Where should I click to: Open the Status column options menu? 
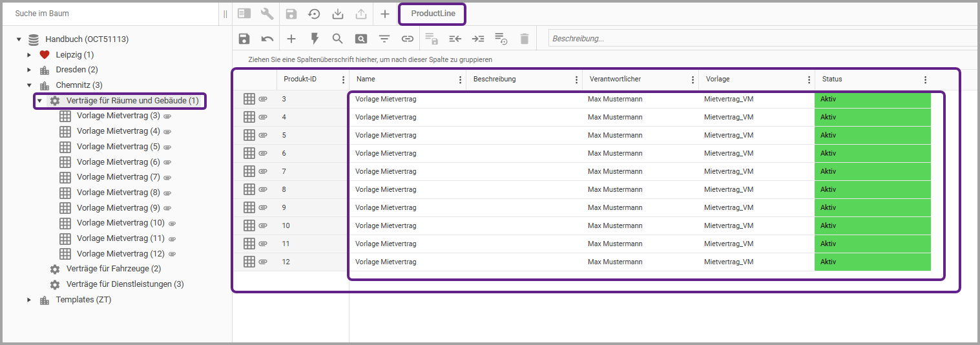tap(925, 79)
